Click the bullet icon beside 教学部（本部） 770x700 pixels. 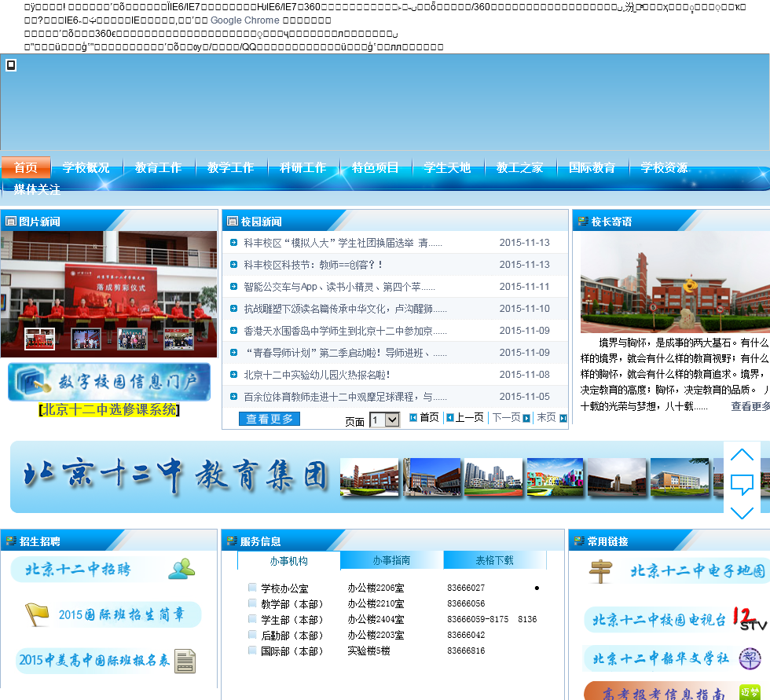(x=252, y=603)
